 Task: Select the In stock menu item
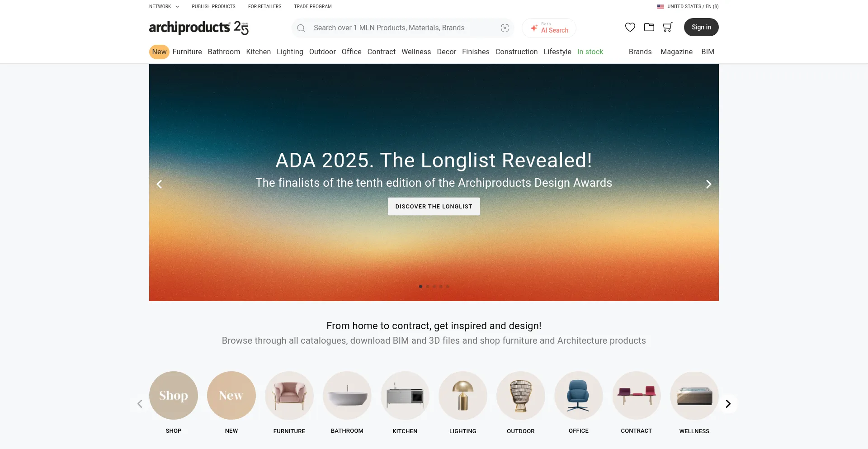(x=590, y=52)
